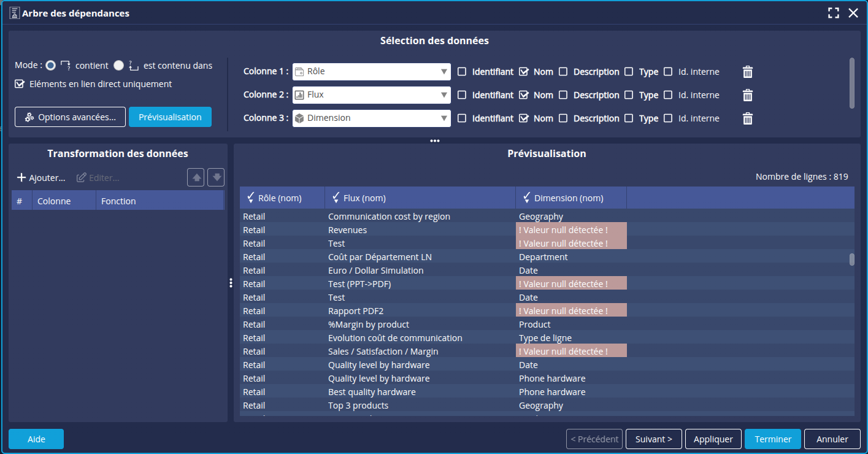Delete Colonne 1 with its trash icon
868x454 pixels.
click(747, 72)
